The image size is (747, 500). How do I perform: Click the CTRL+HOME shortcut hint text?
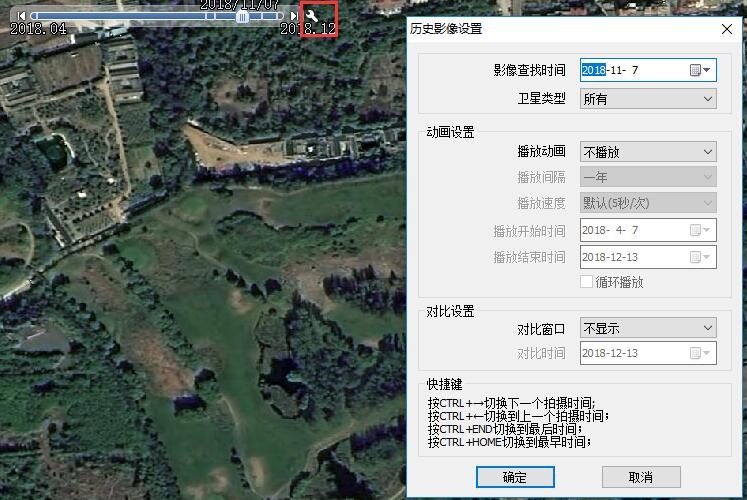509,442
